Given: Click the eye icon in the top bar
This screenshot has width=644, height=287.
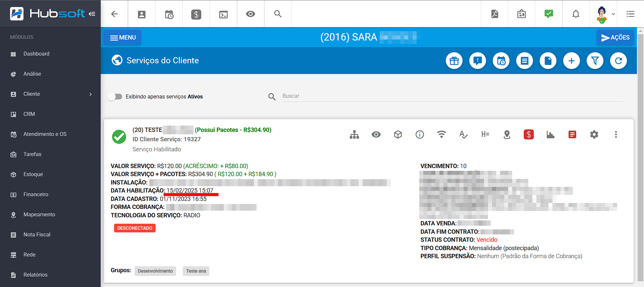Looking at the screenshot, I should click(x=251, y=14).
